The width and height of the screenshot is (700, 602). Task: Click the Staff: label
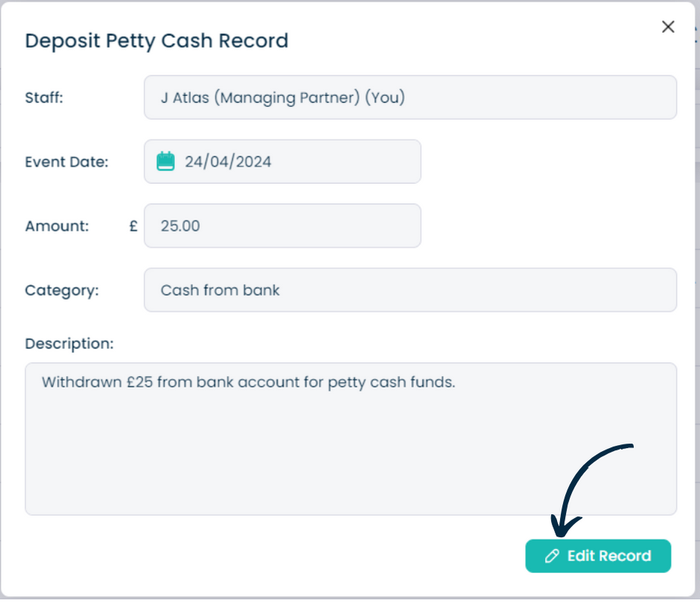pos(44,97)
